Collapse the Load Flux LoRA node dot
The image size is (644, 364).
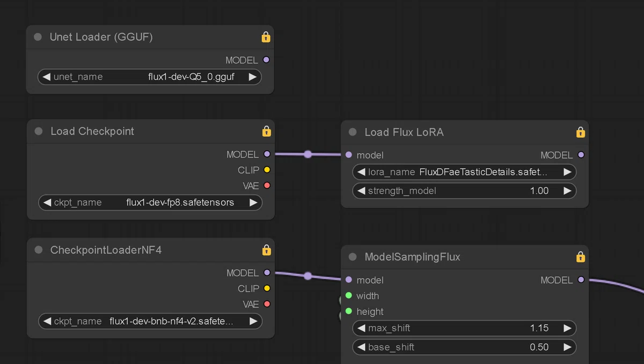click(x=353, y=132)
